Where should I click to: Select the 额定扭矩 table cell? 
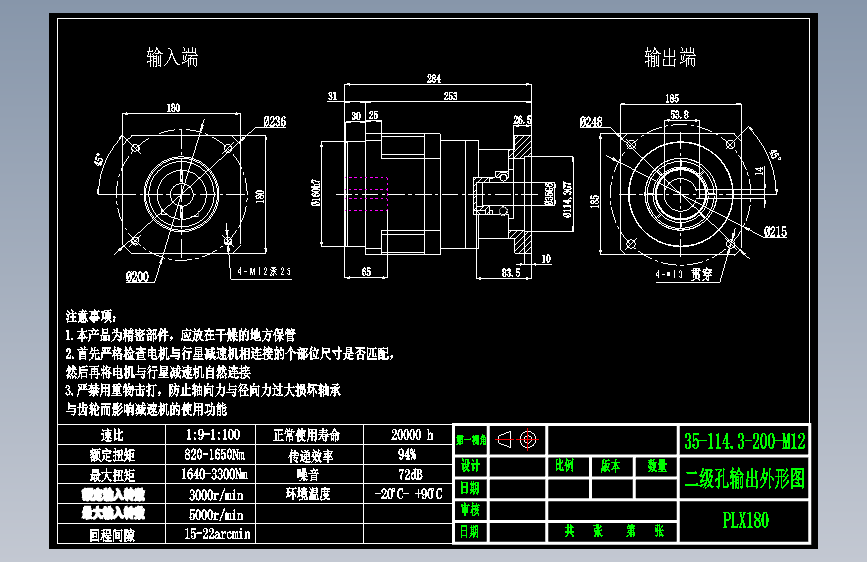[x=112, y=455]
